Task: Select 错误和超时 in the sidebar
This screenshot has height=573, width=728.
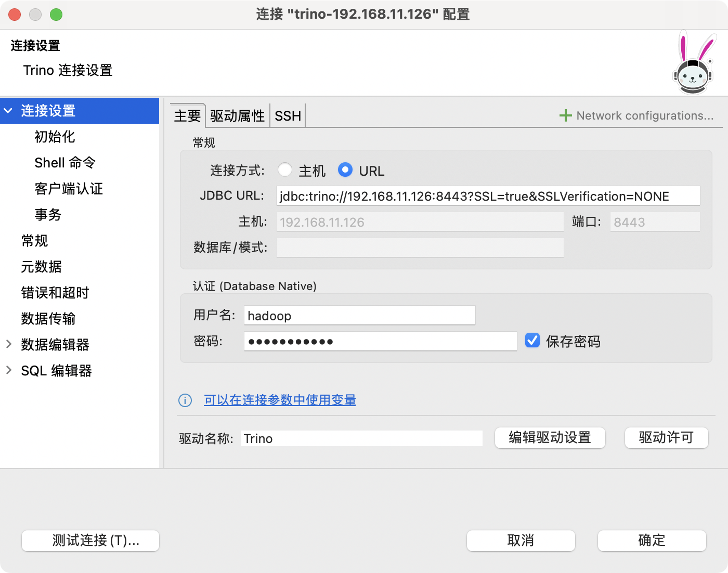Action: tap(55, 293)
